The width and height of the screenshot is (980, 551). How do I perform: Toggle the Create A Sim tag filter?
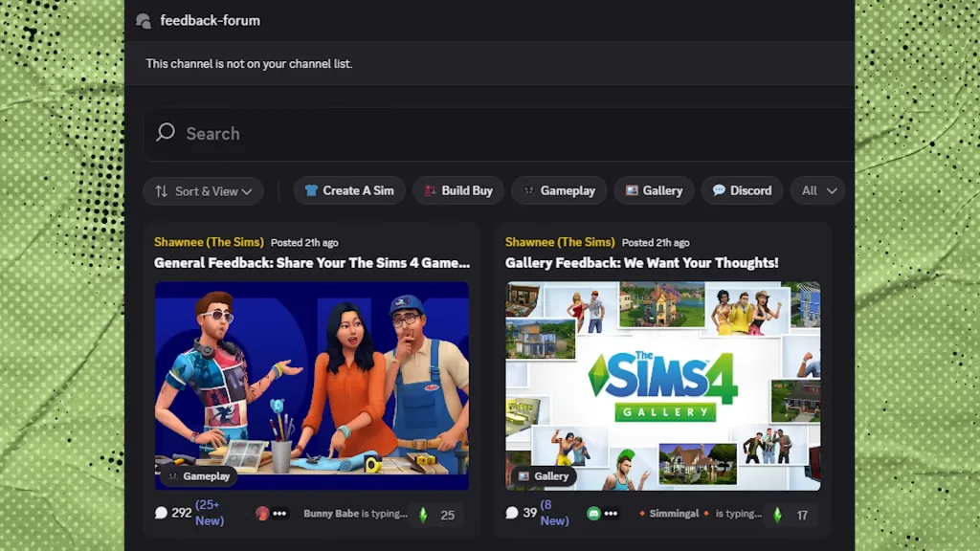(349, 190)
